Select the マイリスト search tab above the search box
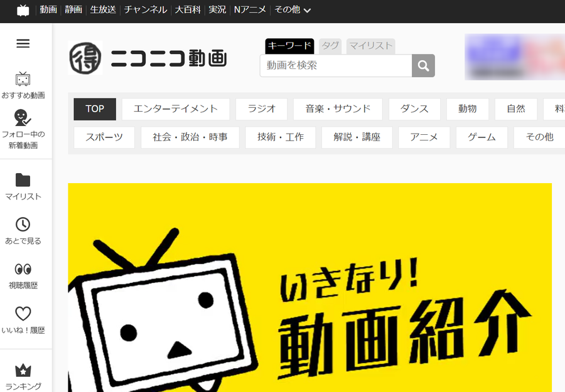 371,46
